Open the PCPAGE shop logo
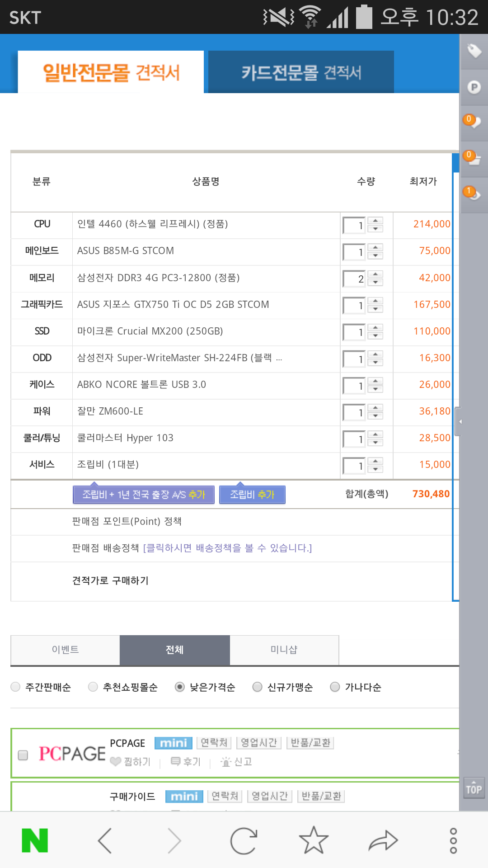 (72, 753)
